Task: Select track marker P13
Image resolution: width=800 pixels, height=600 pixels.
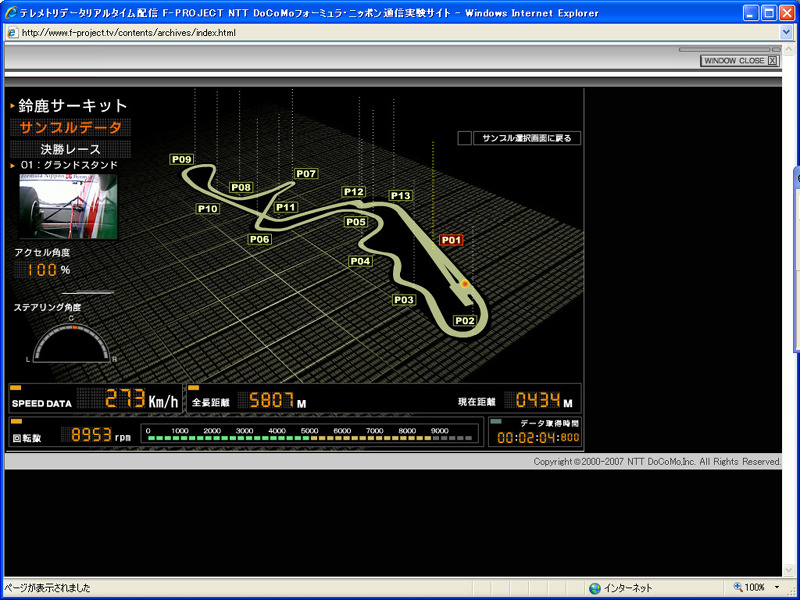Action: pyautogui.click(x=401, y=195)
